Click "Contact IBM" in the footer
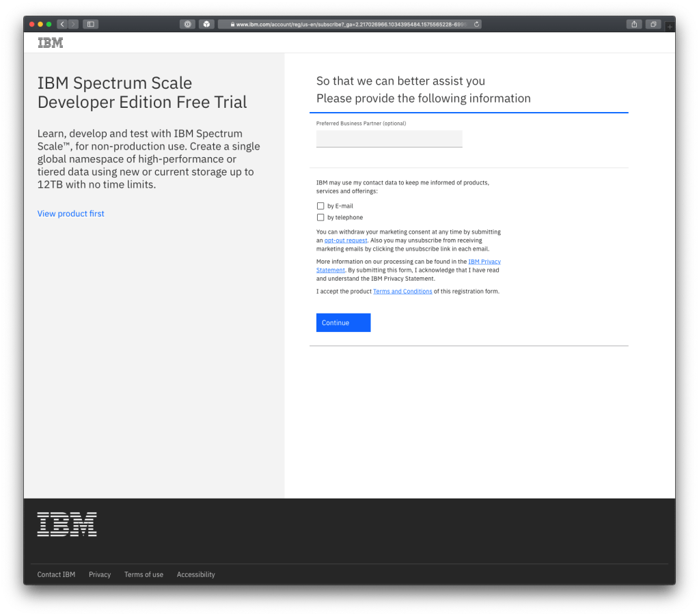Screen dimensions: 699x616 coord(56,574)
